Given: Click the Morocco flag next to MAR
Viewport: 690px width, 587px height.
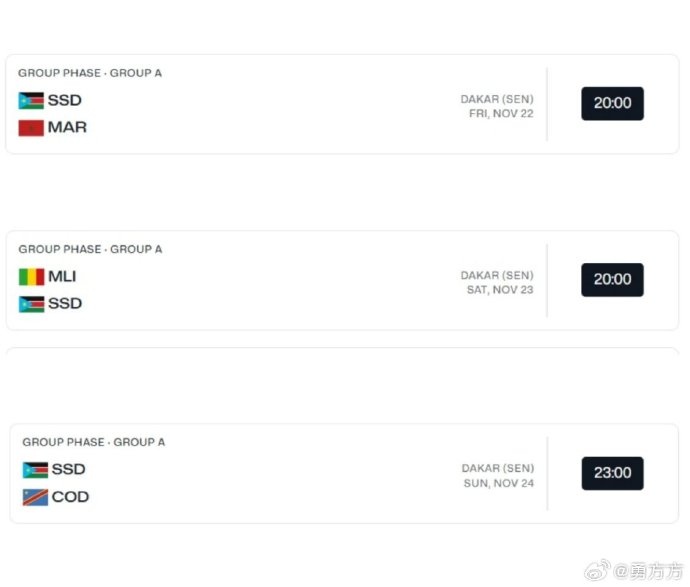Looking at the screenshot, I should (x=31, y=128).
